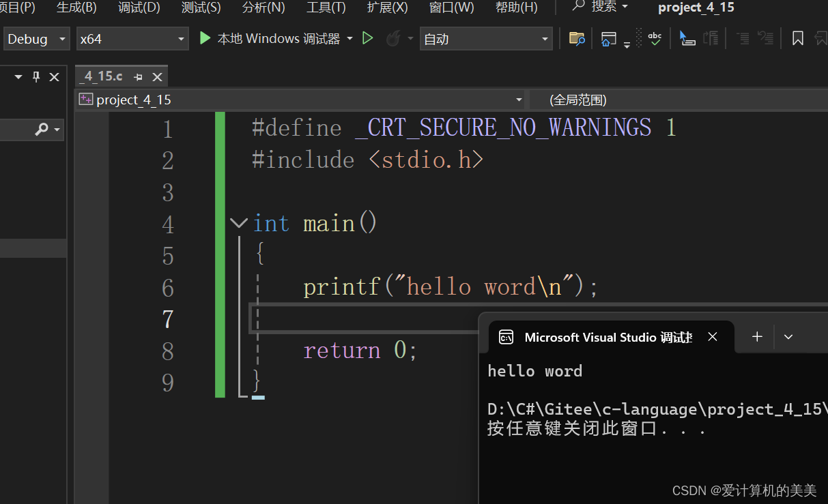Image resolution: width=828 pixels, height=504 pixels.
Task: Pin the _4_15.c editor tab
Action: pyautogui.click(x=139, y=77)
